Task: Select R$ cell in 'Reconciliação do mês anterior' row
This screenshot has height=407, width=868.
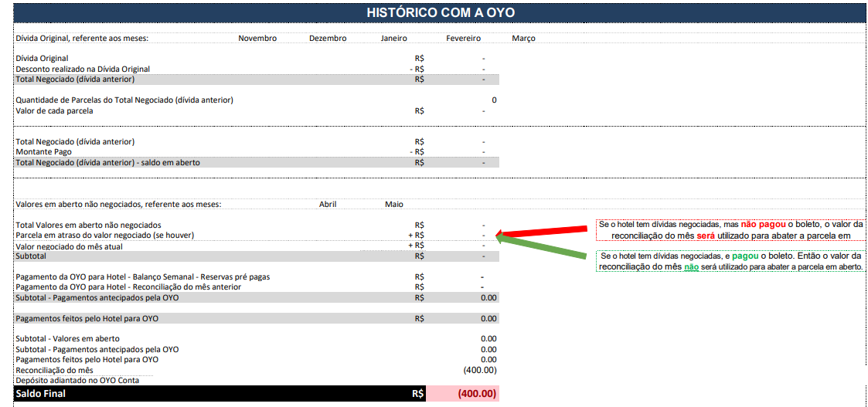Action: point(419,287)
